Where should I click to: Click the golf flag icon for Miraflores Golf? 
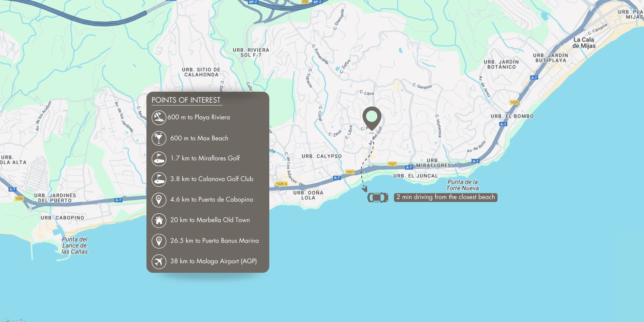click(159, 159)
